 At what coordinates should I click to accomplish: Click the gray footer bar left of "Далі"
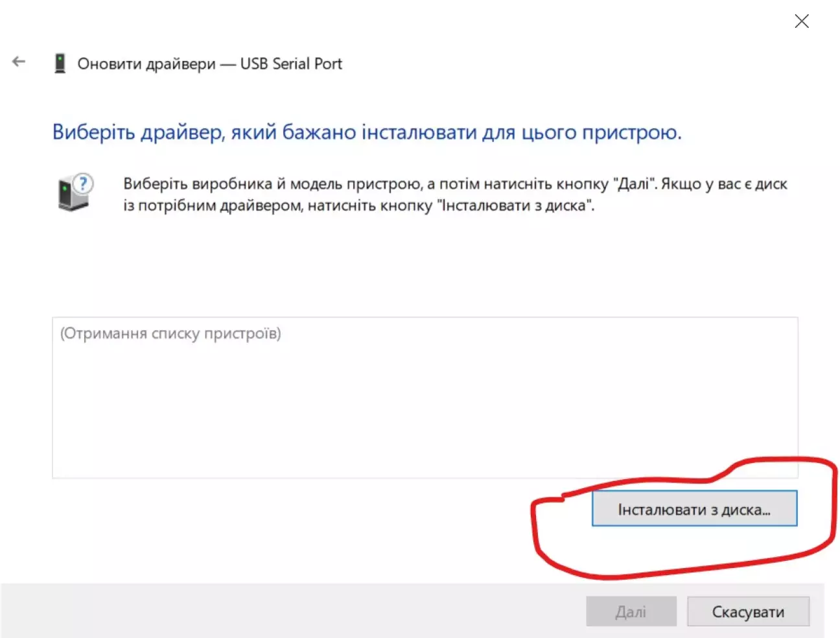(x=292, y=611)
